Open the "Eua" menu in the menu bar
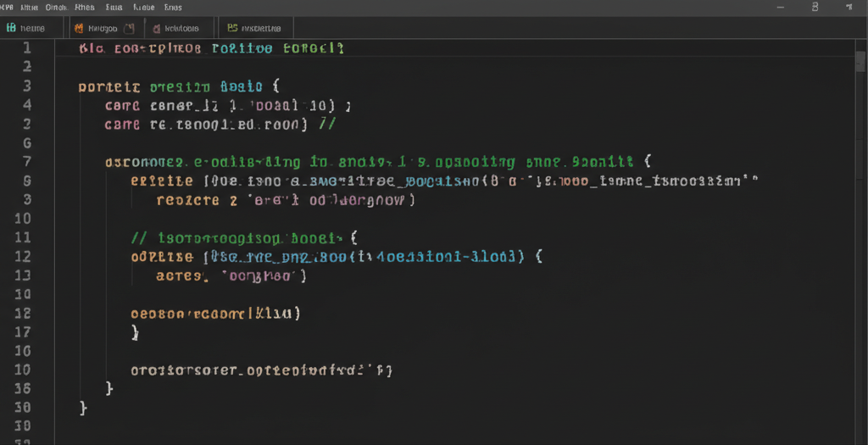This screenshot has height=445, width=868. tap(114, 7)
